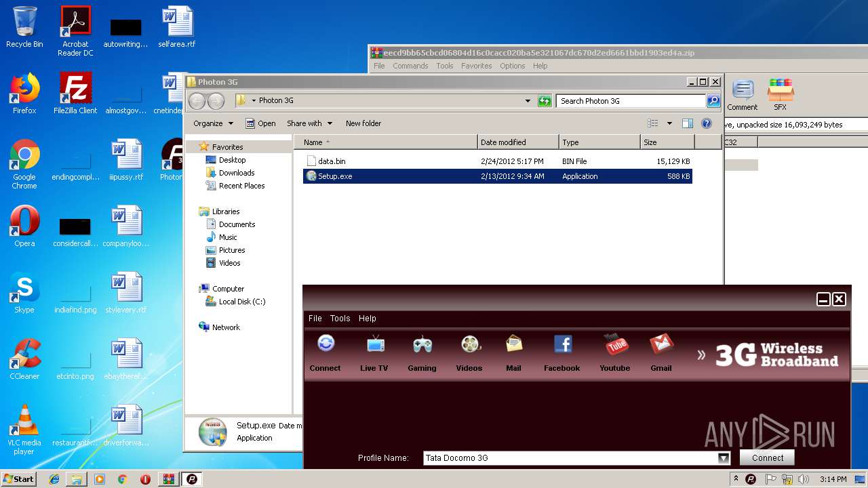Screen dimensions: 868x488
Task: Select Desktop under Favorites
Action: (226, 160)
